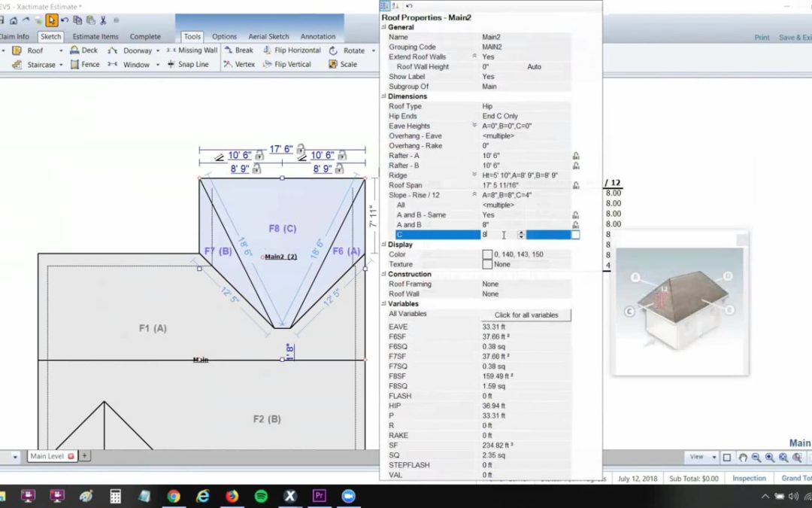
Task: Click the Inspection status button
Action: coord(749,479)
